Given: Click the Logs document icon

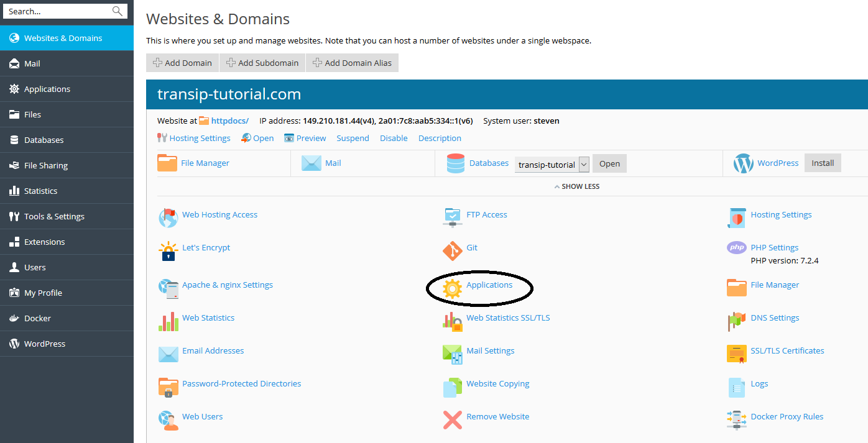Looking at the screenshot, I should pyautogui.click(x=737, y=387).
